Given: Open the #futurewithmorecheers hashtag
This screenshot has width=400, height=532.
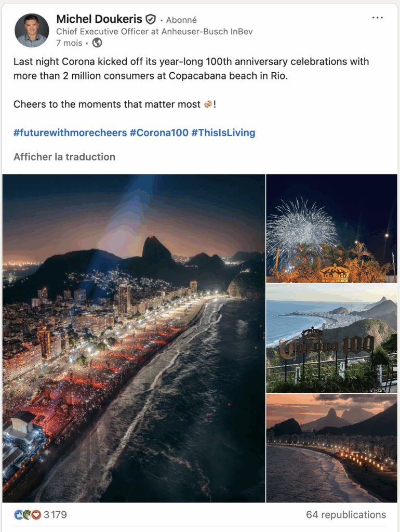Looking at the screenshot, I should click(70, 132).
